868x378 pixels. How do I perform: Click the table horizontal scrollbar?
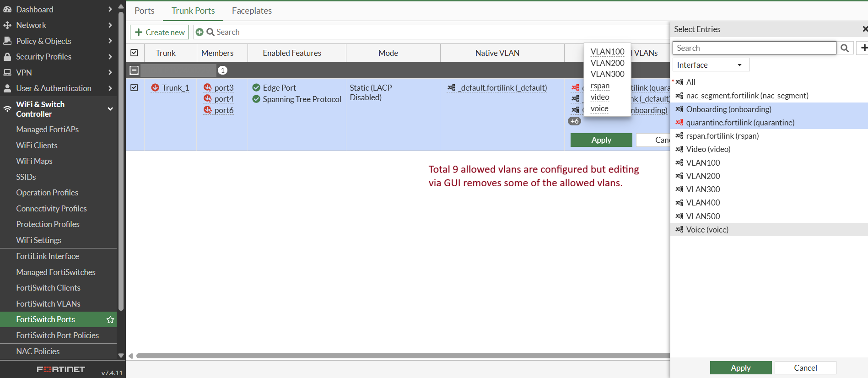[x=403, y=356]
